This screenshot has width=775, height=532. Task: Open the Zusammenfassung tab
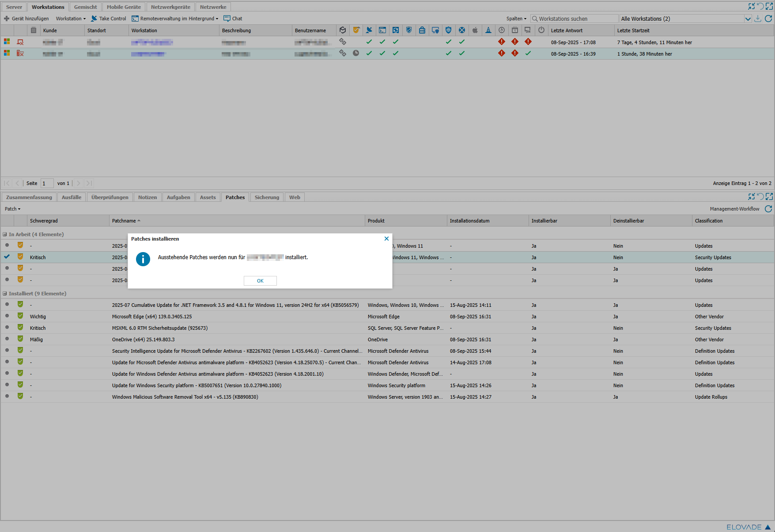tap(29, 197)
